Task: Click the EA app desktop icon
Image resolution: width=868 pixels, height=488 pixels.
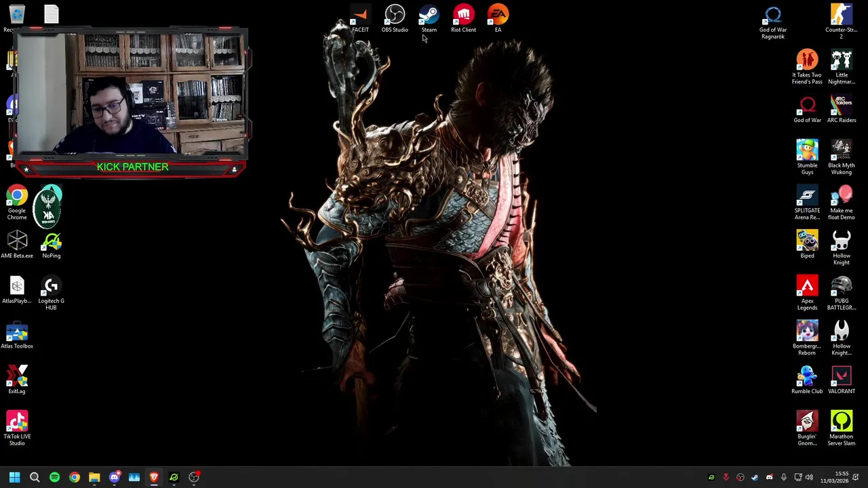Action: coord(498,19)
